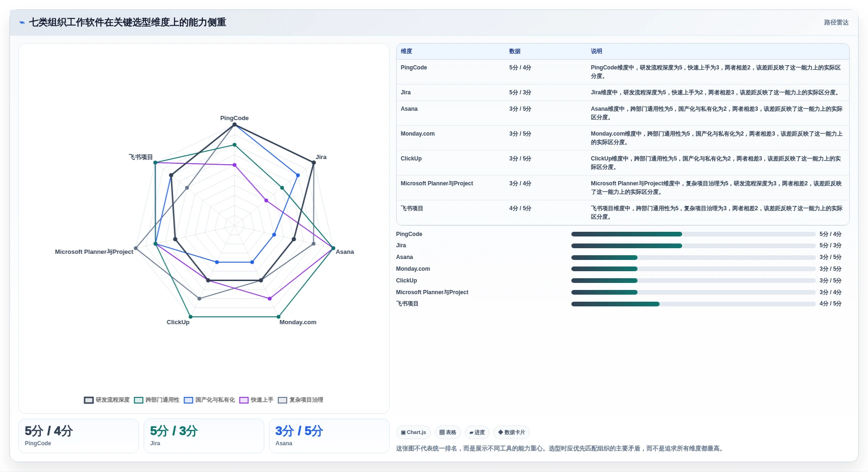
Task: Click the PingCode data point at radar top
Action: 234,125
